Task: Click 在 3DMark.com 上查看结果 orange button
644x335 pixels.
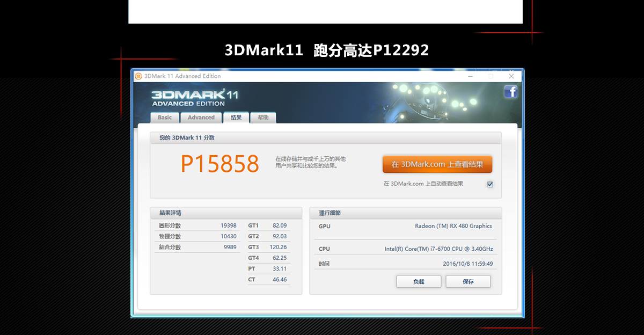Action: [x=437, y=164]
